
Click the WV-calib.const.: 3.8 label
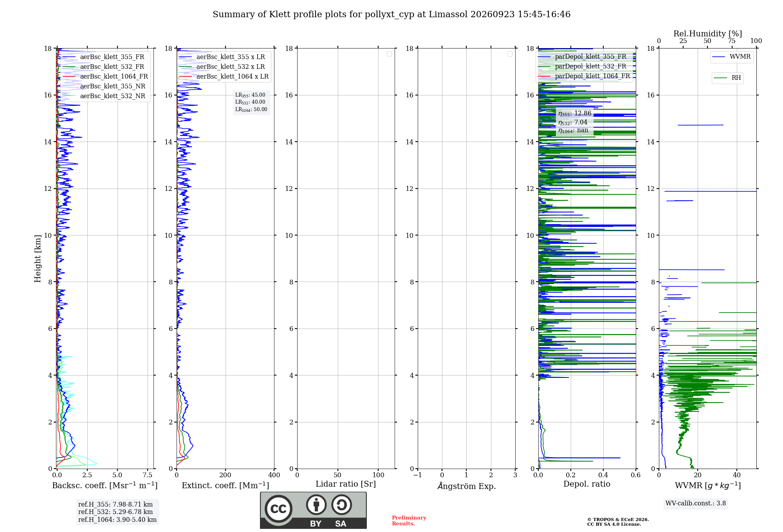point(696,503)
